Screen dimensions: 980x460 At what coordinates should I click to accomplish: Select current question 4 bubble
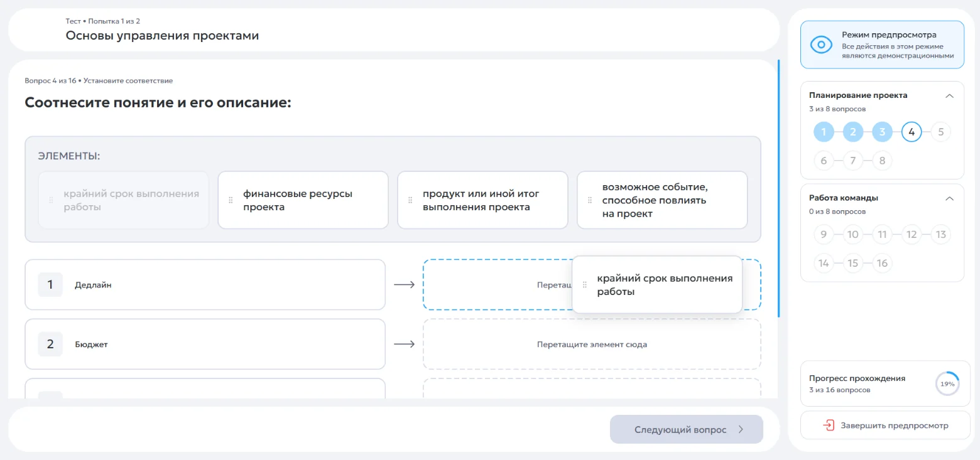pyautogui.click(x=912, y=132)
